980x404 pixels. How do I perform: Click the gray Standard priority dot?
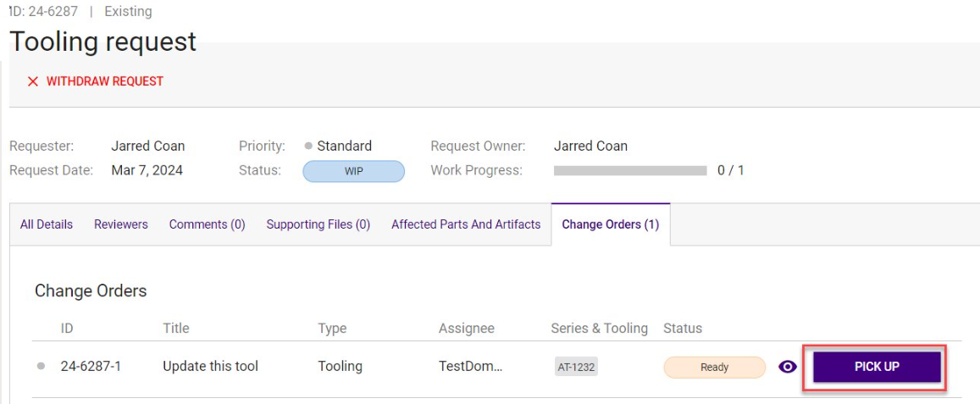tap(308, 146)
